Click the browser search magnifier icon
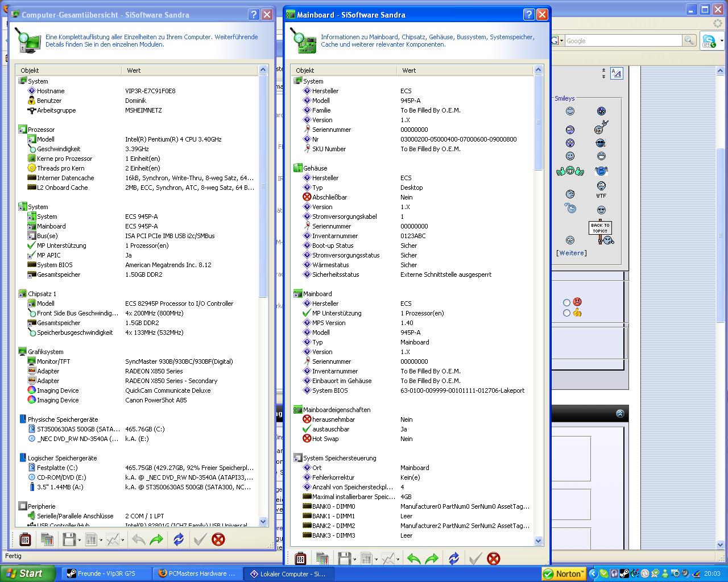The image size is (728, 582). point(689,40)
